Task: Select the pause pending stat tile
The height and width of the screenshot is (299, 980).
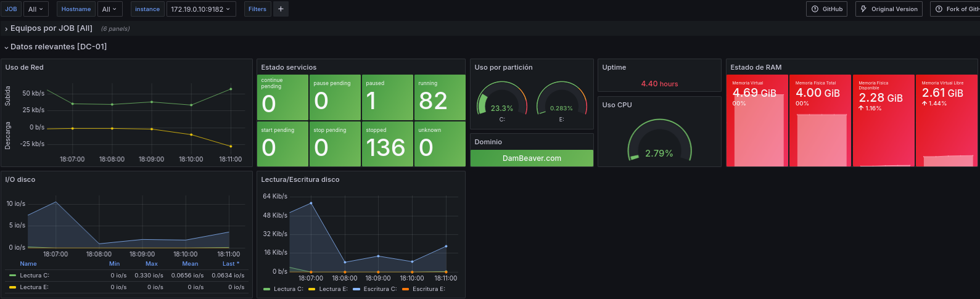Action: coord(335,97)
